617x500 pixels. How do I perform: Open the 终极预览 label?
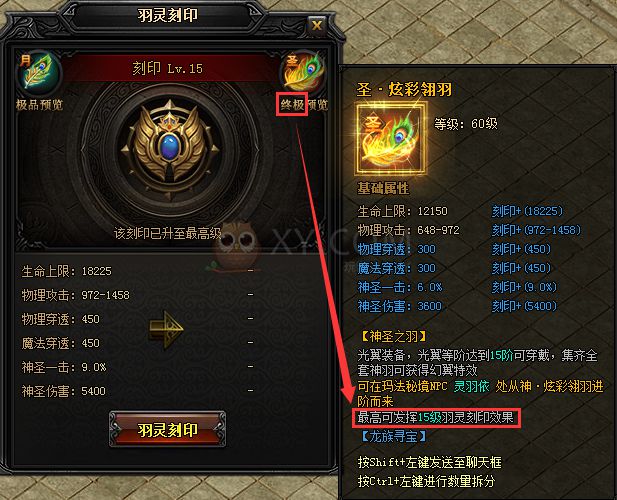coord(304,105)
